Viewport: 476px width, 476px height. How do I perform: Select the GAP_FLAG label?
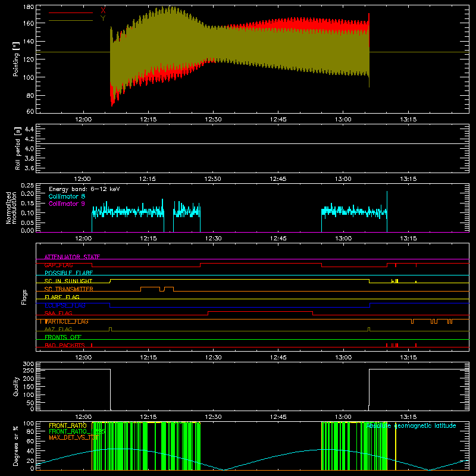[58, 265]
